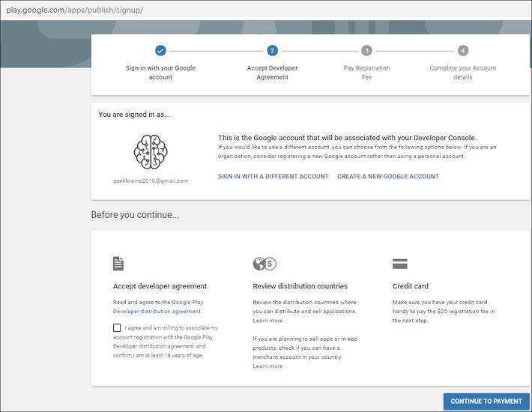The image size is (532, 412).
Task: Select the 'Complete your Account details' step label
Action: pos(463,73)
